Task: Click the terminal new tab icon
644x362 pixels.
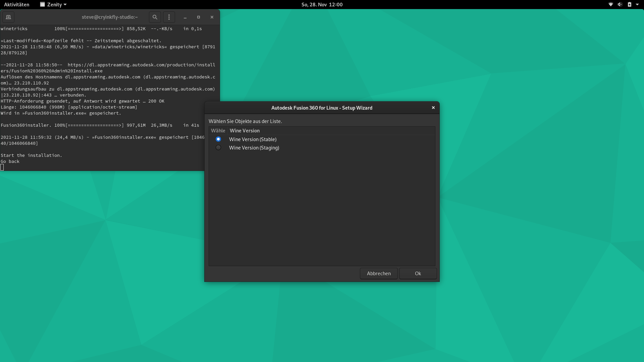Action: pyautogui.click(x=8, y=17)
